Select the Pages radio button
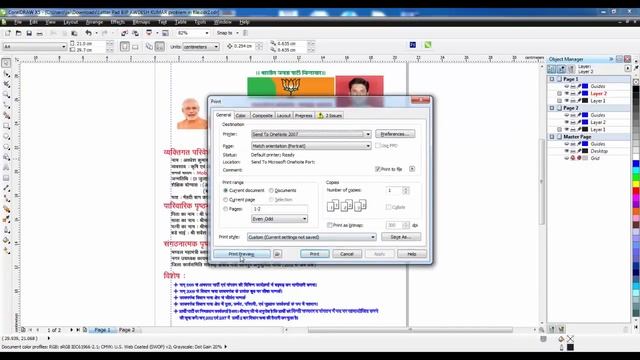This screenshot has width=640, height=360. pos(225,209)
